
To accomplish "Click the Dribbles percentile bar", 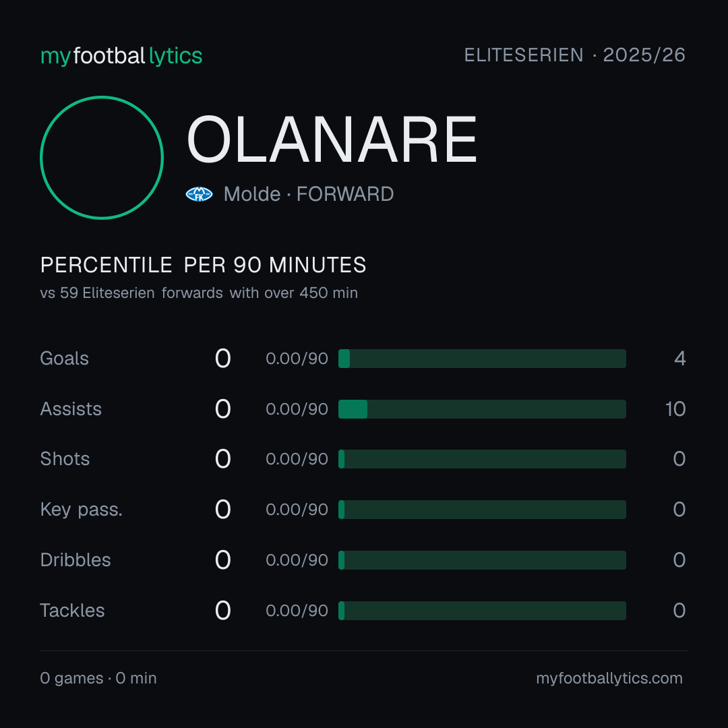I will (482, 560).
